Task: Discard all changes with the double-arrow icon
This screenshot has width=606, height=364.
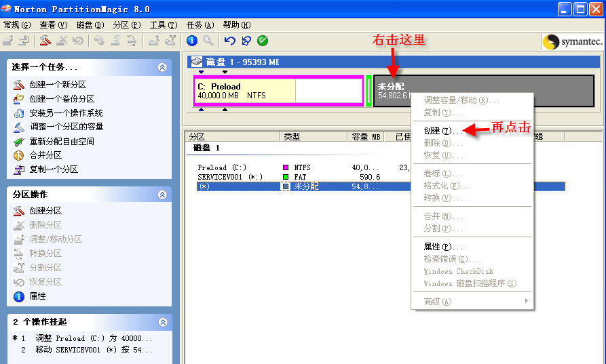Action: pyautogui.click(x=246, y=40)
